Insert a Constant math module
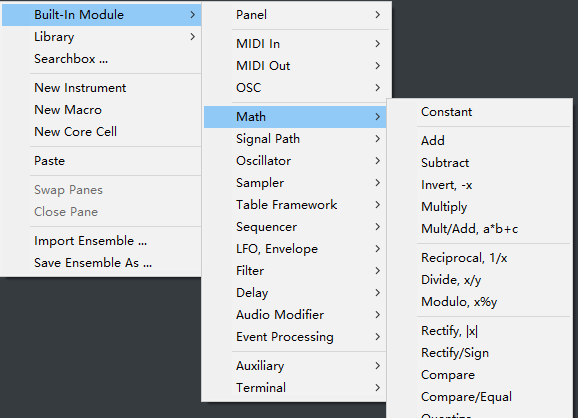Viewport: 578px width, 418px height. click(x=480, y=112)
